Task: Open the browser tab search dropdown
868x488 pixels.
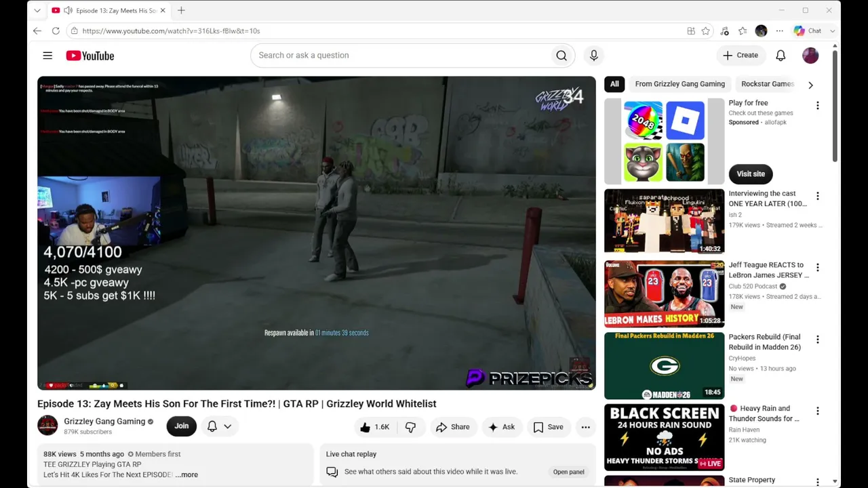Action: point(37,11)
